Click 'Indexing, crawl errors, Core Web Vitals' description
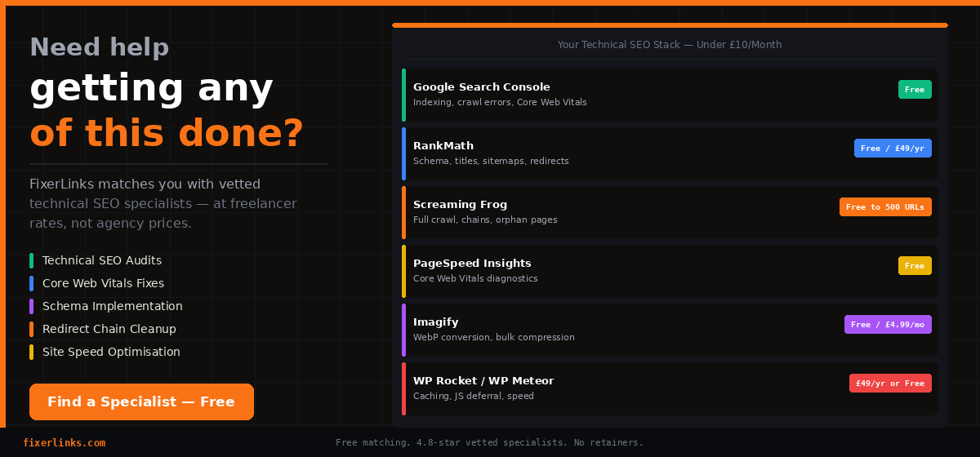 coord(500,103)
